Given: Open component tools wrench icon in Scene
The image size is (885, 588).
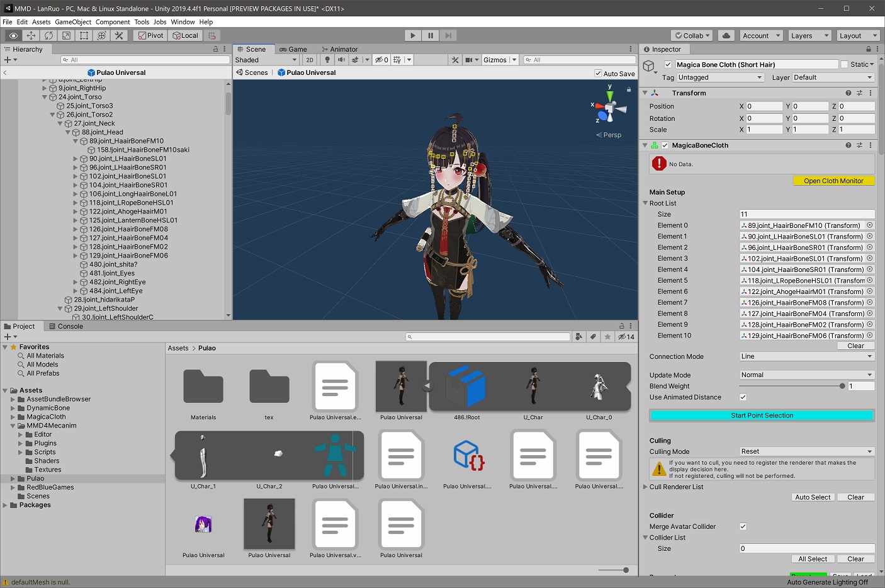Looking at the screenshot, I should point(455,60).
